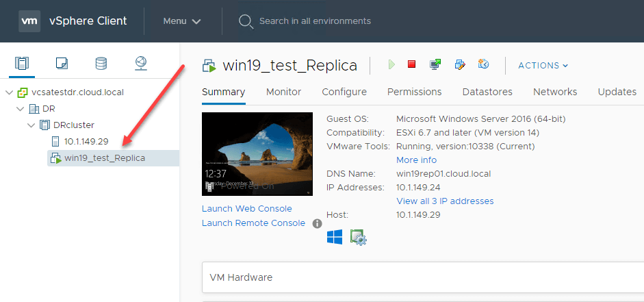644x302 pixels.
Task: Click the Windows logo icon
Action: point(335,237)
